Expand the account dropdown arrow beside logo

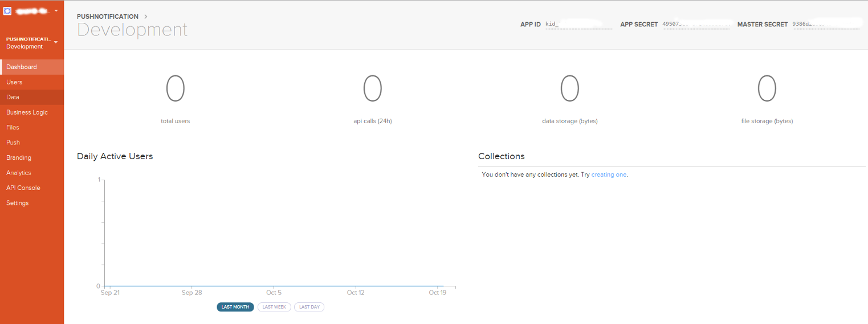pyautogui.click(x=56, y=11)
